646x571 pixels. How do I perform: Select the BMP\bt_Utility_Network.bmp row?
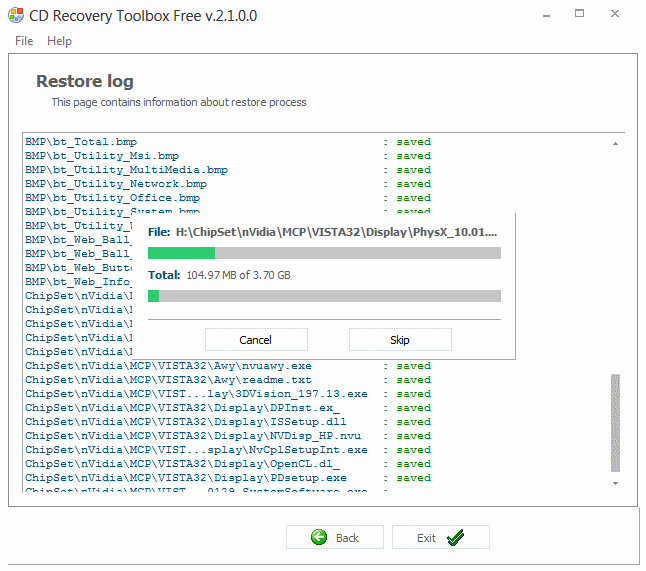[228, 184]
